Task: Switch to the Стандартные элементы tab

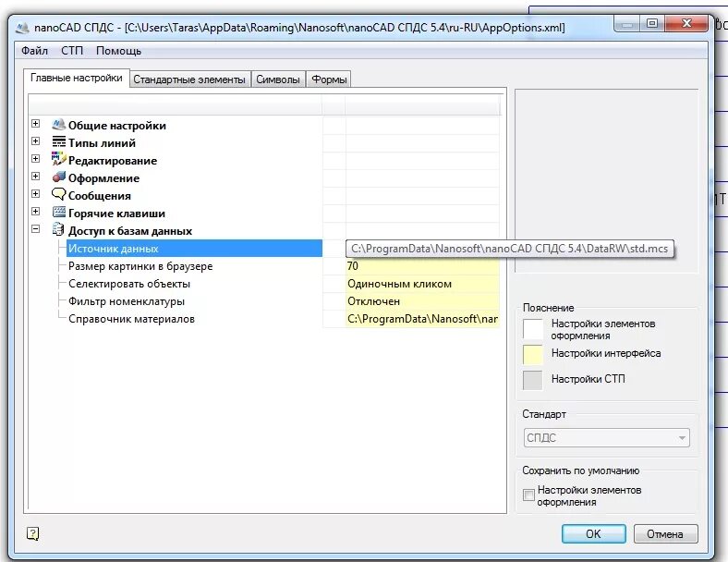Action: tap(189, 79)
